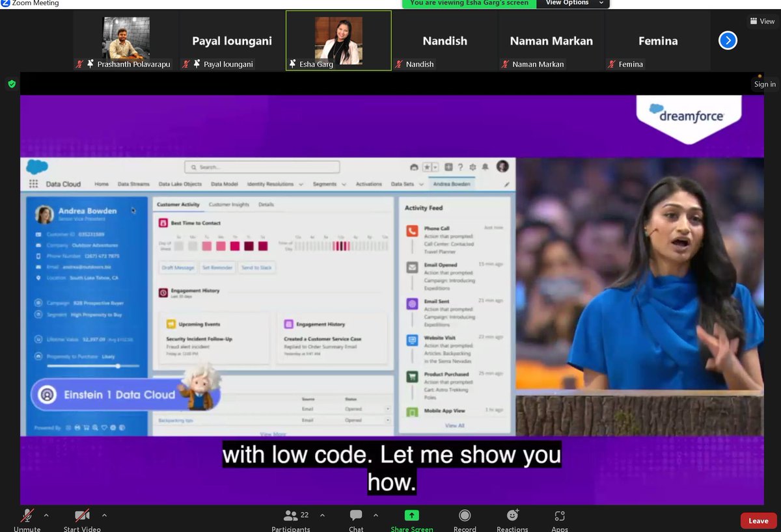Expand the Identity Resolutions dropdown arrow
The height and width of the screenshot is (532, 781).
(x=301, y=185)
